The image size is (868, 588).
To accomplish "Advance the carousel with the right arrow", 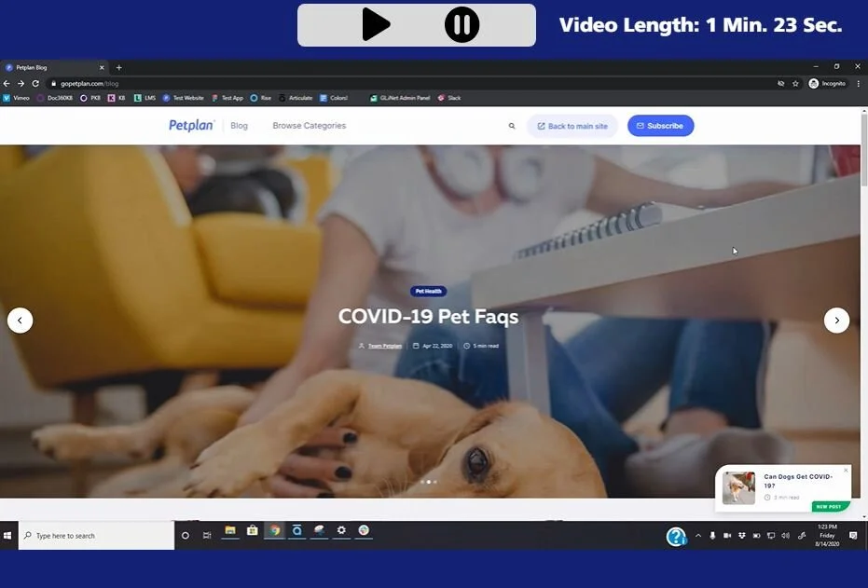I will tap(836, 320).
